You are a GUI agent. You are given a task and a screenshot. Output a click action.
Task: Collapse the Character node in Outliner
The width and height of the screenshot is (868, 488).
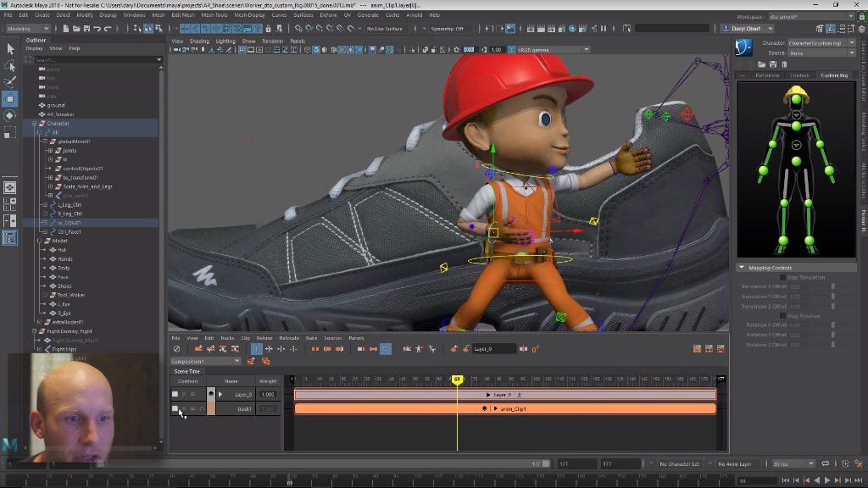point(34,124)
